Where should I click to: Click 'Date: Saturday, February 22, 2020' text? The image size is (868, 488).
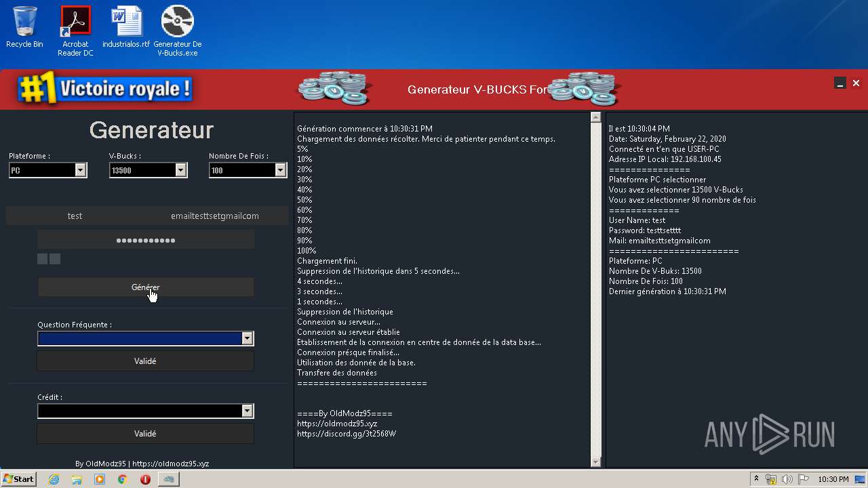(x=667, y=139)
